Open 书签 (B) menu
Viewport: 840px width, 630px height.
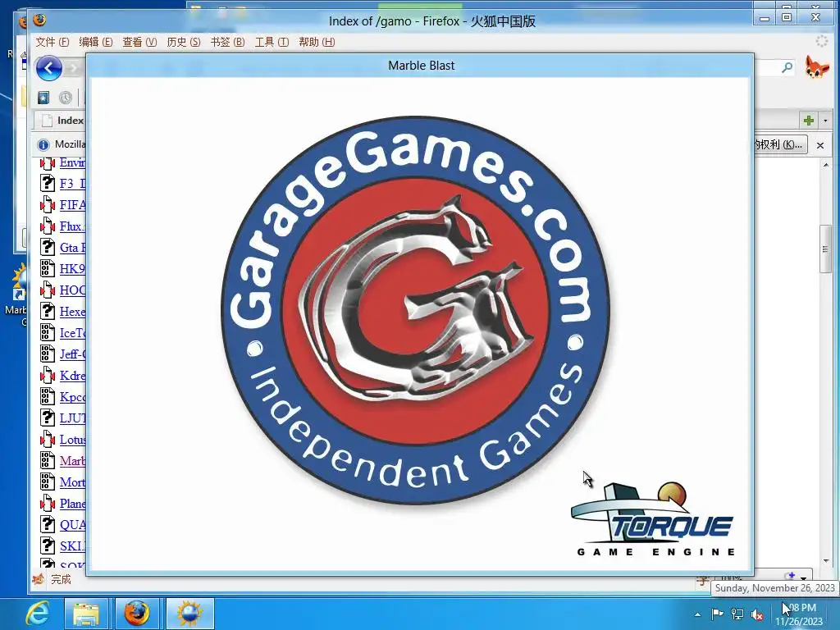227,42
